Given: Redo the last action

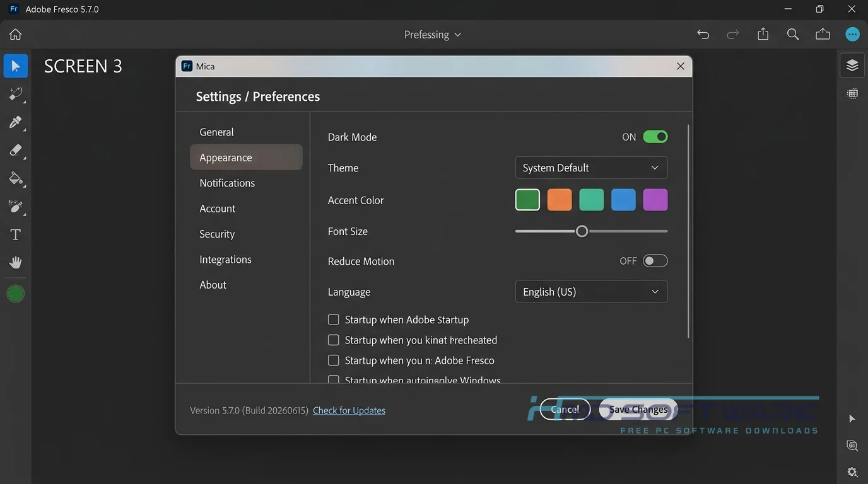Looking at the screenshot, I should (733, 35).
